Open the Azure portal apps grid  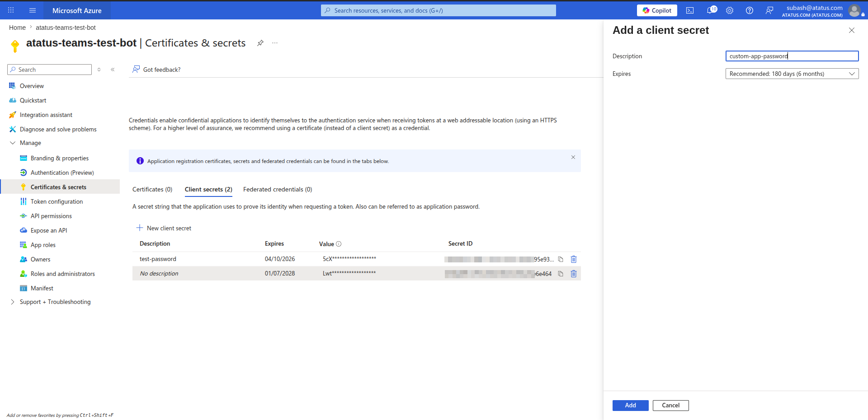(x=11, y=10)
